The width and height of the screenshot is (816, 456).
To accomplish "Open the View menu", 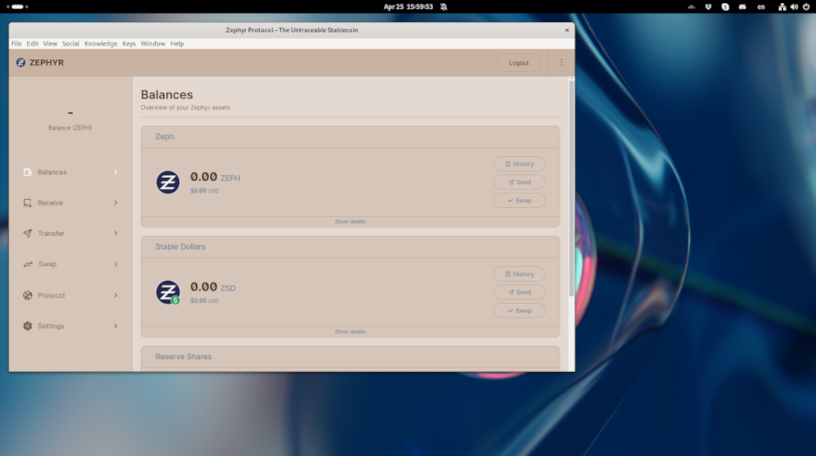I will (50, 44).
